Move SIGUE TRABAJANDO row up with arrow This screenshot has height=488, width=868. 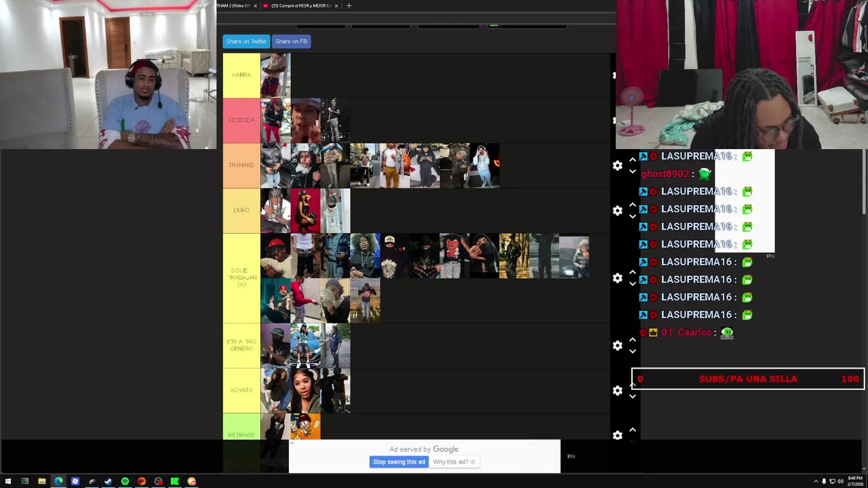tap(633, 272)
